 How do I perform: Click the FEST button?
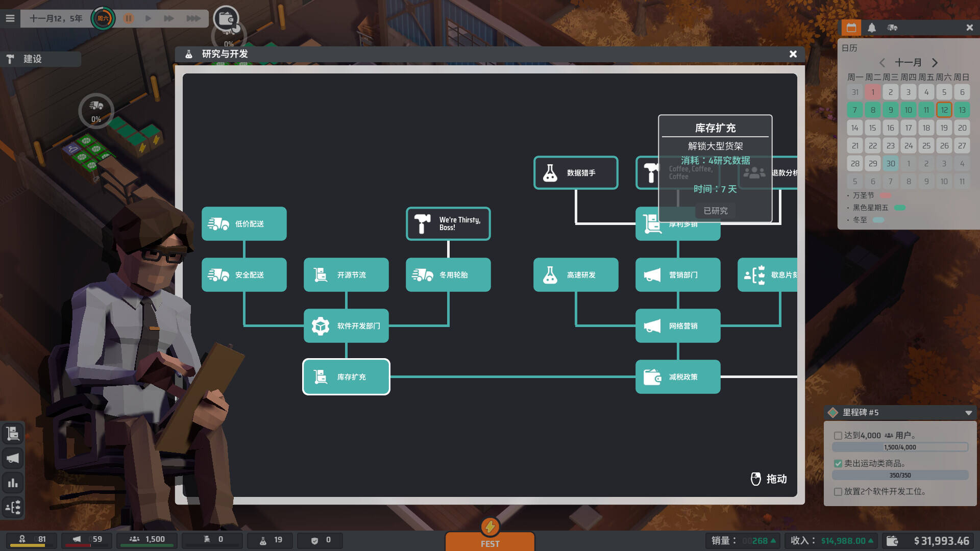(489, 542)
